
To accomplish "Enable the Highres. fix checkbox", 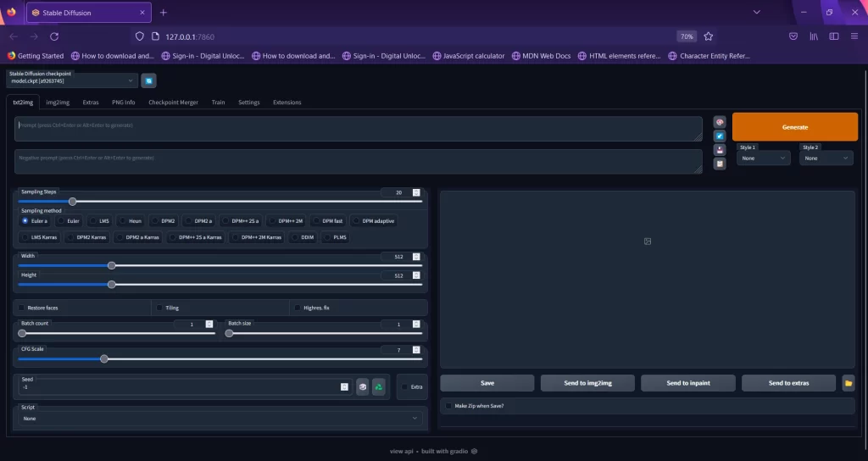I will coord(298,308).
